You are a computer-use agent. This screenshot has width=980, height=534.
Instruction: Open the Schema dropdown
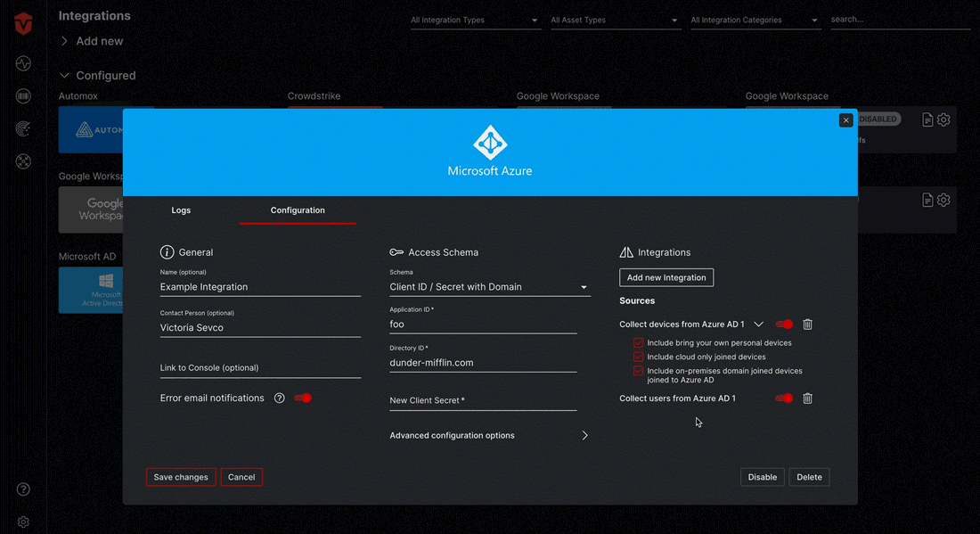point(489,287)
